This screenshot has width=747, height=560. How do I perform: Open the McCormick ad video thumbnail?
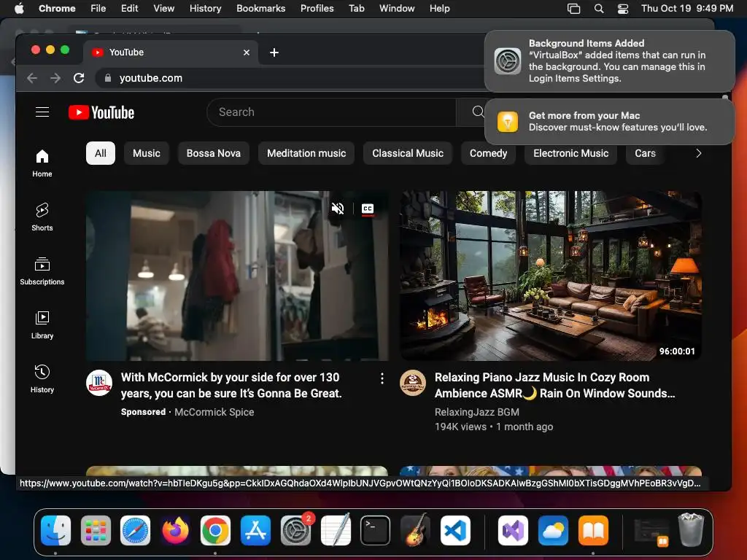pos(237,276)
